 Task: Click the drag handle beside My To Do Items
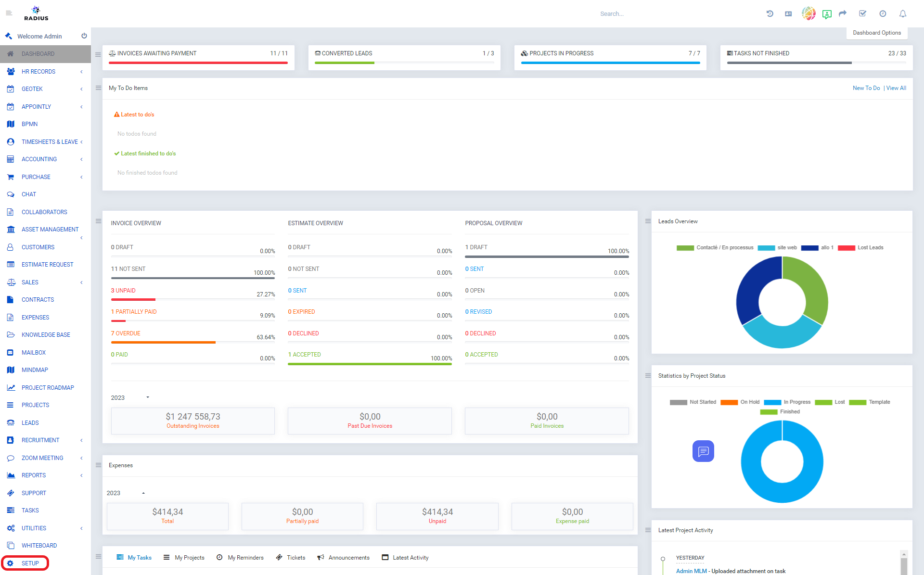pyautogui.click(x=98, y=88)
